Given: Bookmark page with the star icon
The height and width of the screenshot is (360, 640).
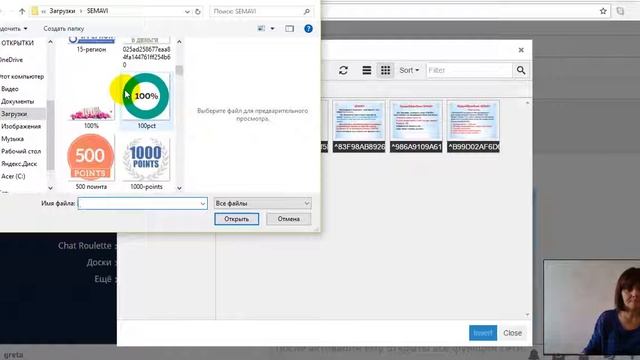Looking at the screenshot, I should [x=603, y=11].
